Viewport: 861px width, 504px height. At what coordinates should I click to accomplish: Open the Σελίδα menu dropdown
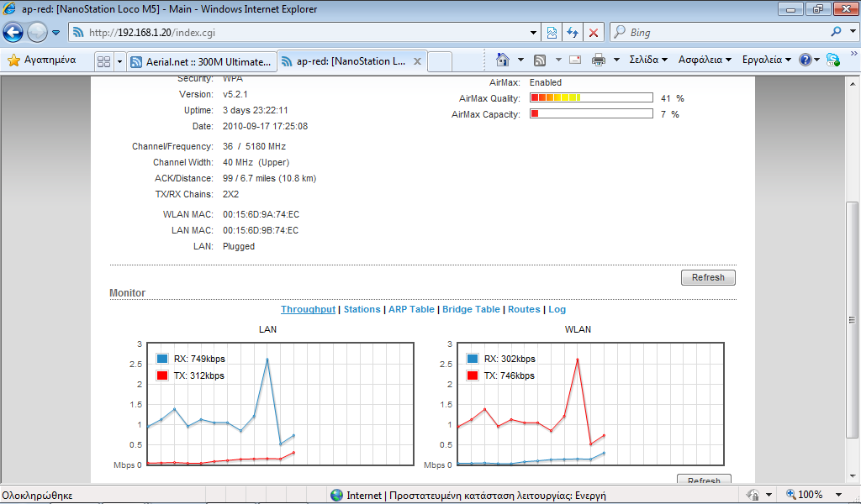pyautogui.click(x=648, y=60)
